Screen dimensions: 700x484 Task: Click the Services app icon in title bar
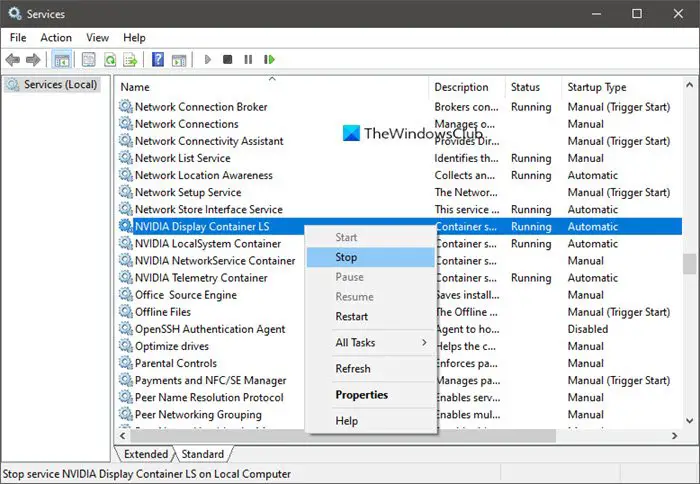tap(14, 13)
